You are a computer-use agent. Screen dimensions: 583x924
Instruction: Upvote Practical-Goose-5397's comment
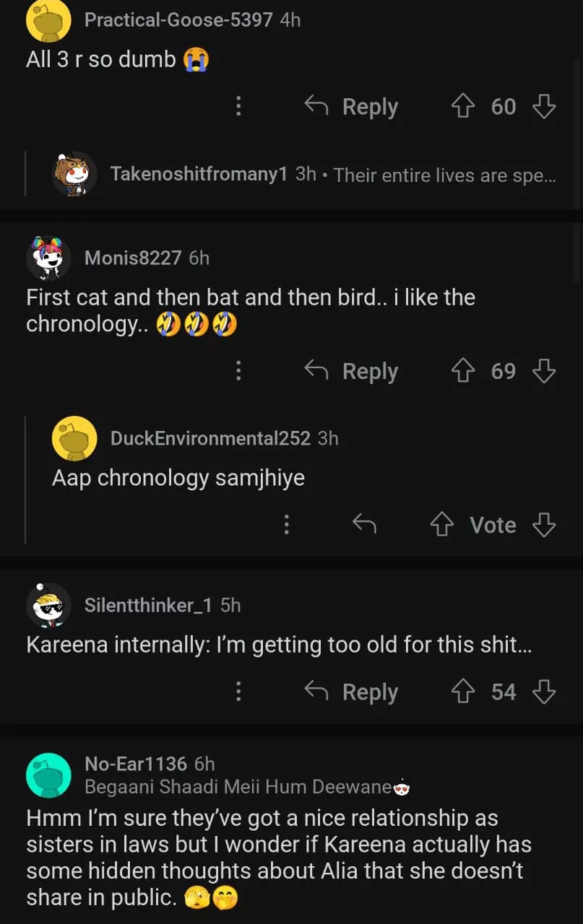point(462,107)
